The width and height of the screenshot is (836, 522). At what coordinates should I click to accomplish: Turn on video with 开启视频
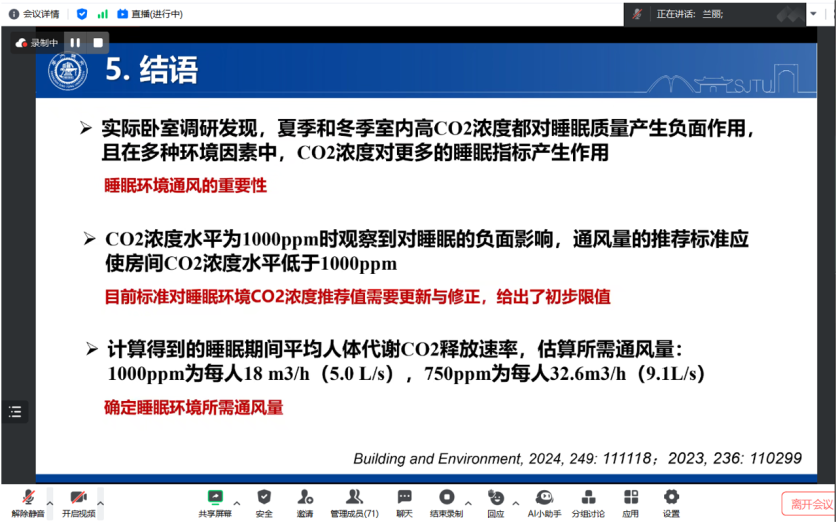pos(78,500)
